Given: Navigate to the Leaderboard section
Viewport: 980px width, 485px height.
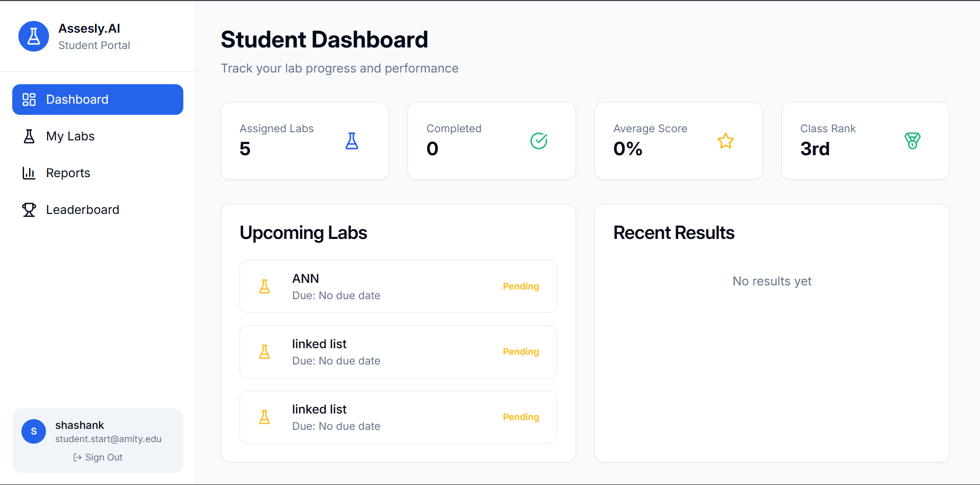Looking at the screenshot, I should click(x=82, y=210).
